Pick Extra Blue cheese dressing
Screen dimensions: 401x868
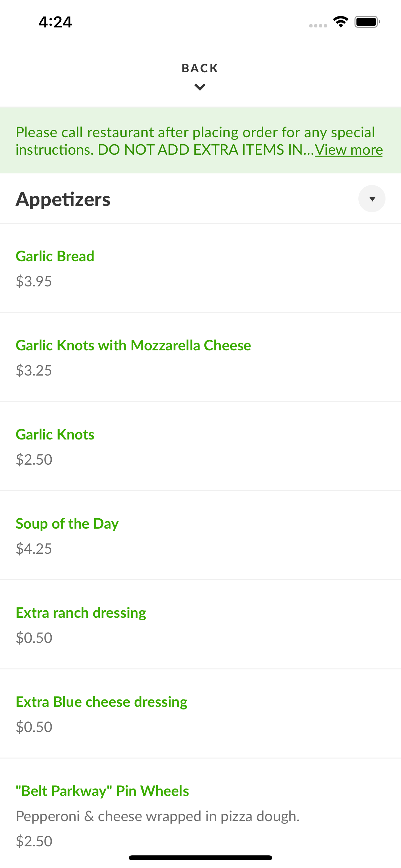101,702
